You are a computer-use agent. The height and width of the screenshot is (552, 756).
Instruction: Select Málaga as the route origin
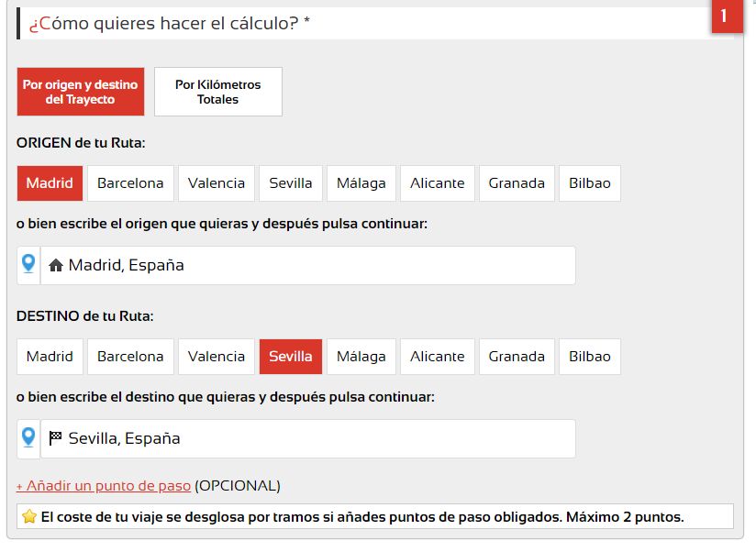tap(361, 183)
